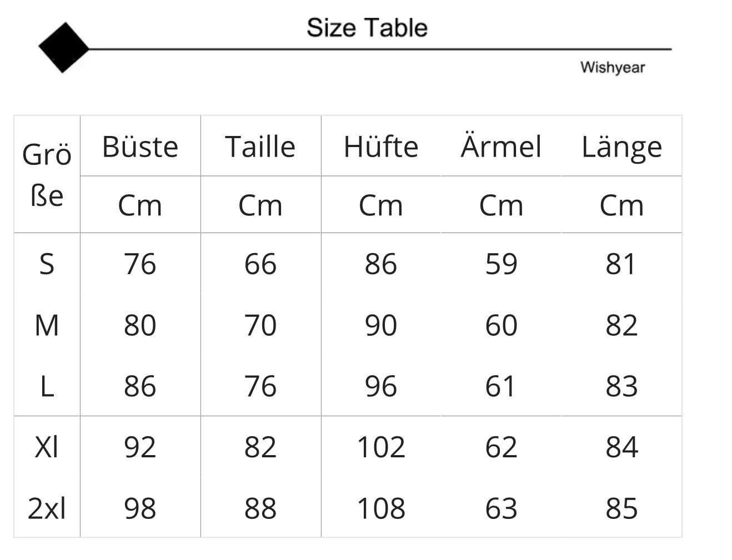Select the Büste column header
The width and height of the screenshot is (732, 560).
point(140,147)
